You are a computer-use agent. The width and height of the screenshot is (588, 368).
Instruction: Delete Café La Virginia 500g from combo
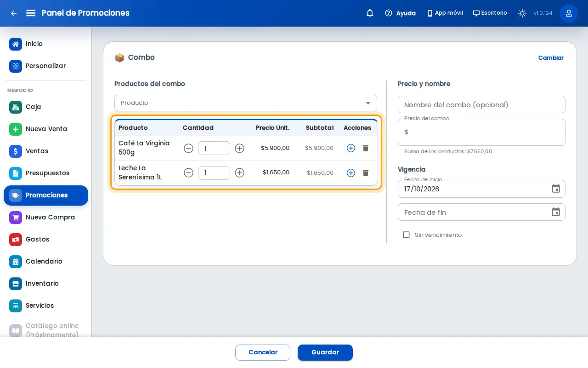(366, 148)
